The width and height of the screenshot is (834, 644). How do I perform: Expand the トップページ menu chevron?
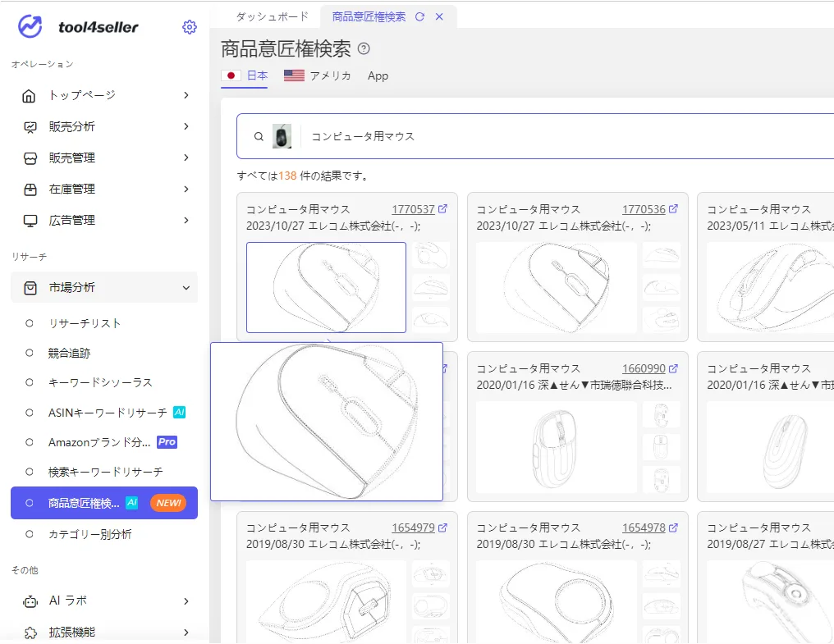click(x=186, y=95)
